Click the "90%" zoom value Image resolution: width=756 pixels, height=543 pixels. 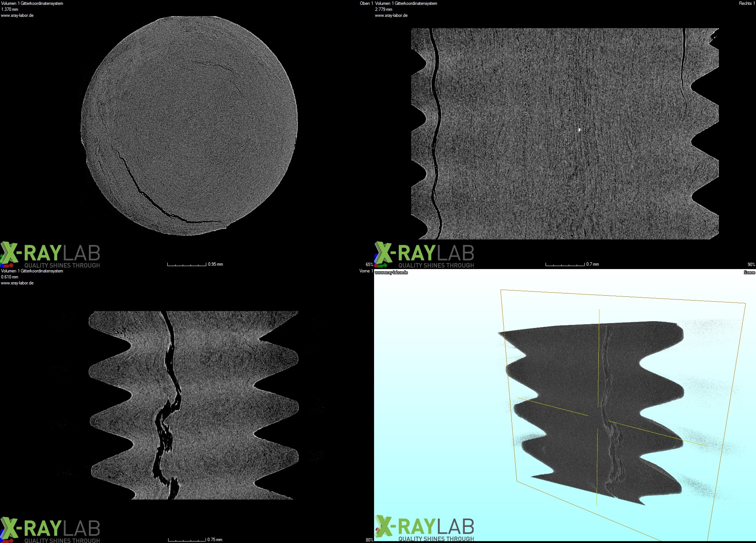[x=751, y=265]
